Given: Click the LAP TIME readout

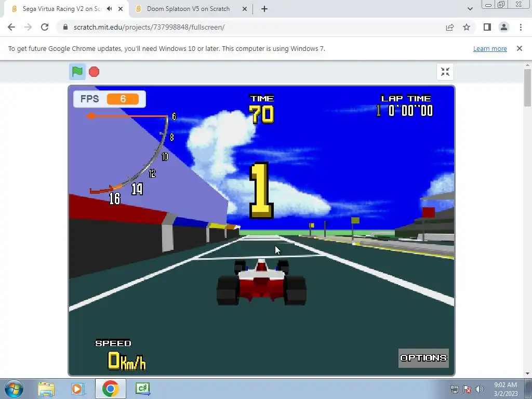Looking at the screenshot, I should [404, 106].
